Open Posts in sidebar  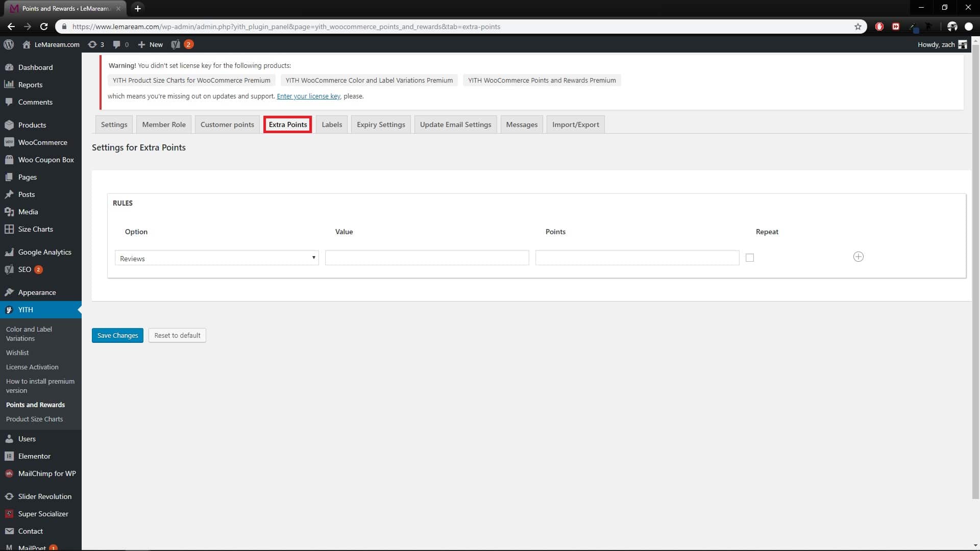coord(41,194)
